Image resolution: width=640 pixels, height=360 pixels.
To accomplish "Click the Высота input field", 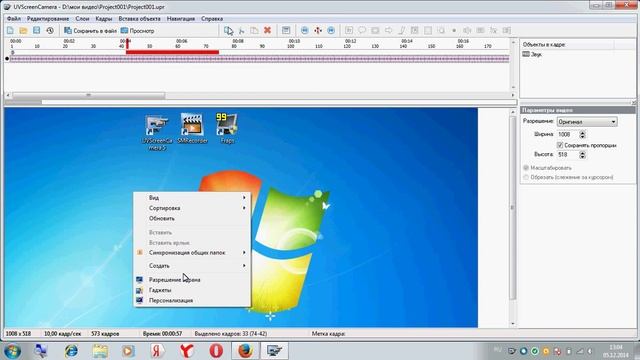I will pos(568,155).
